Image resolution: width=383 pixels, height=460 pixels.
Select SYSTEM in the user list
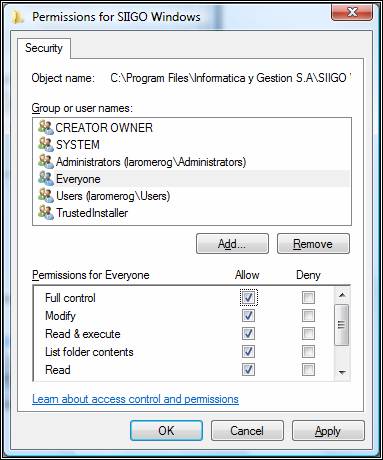point(192,145)
